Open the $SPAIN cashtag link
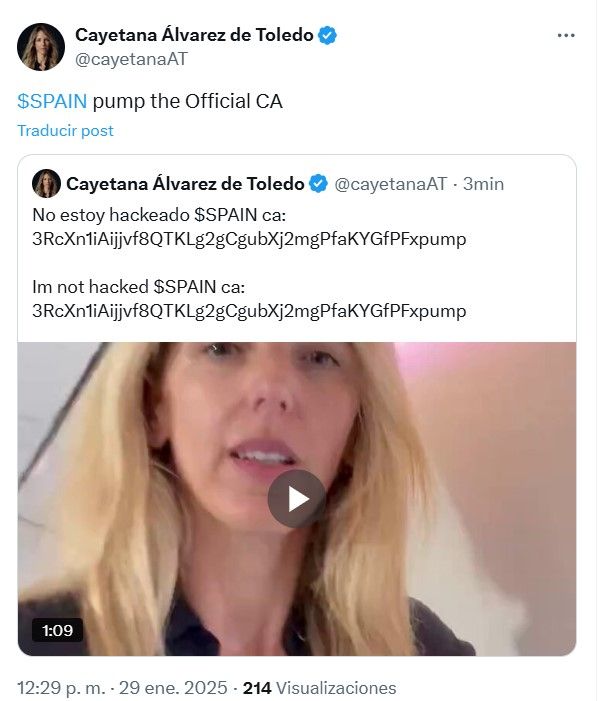The width and height of the screenshot is (613, 701). pyautogui.click(x=52, y=102)
